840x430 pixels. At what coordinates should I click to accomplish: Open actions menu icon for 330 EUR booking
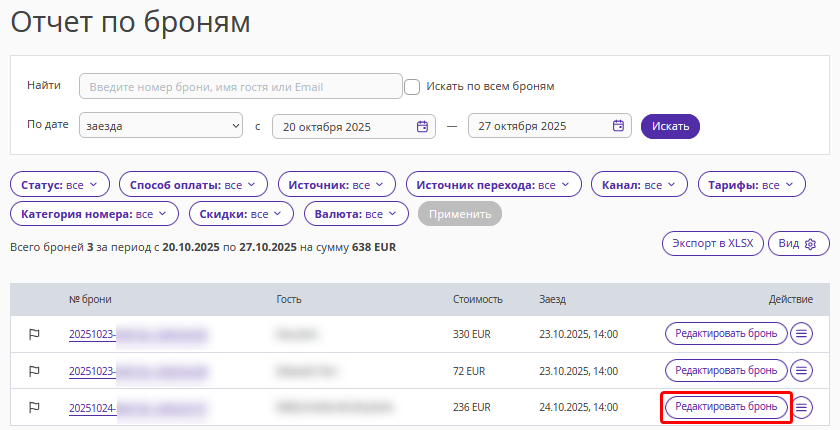[x=801, y=334]
